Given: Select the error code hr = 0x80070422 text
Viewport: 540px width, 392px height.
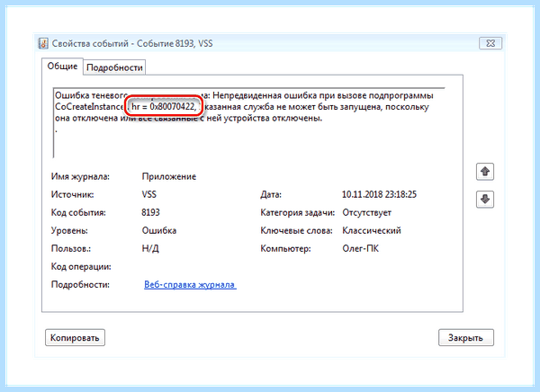Looking at the screenshot, I should [x=163, y=107].
